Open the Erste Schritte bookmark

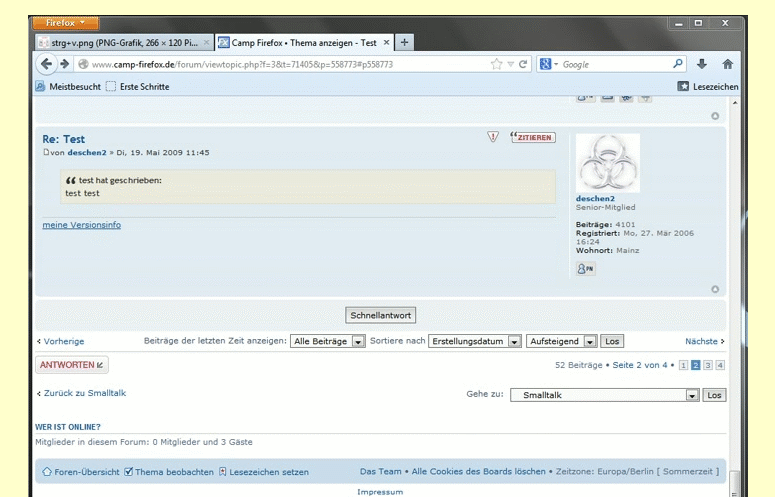click(138, 86)
